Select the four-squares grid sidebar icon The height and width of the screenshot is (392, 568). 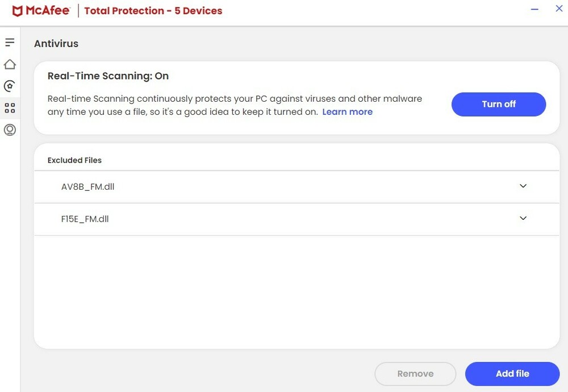10,107
